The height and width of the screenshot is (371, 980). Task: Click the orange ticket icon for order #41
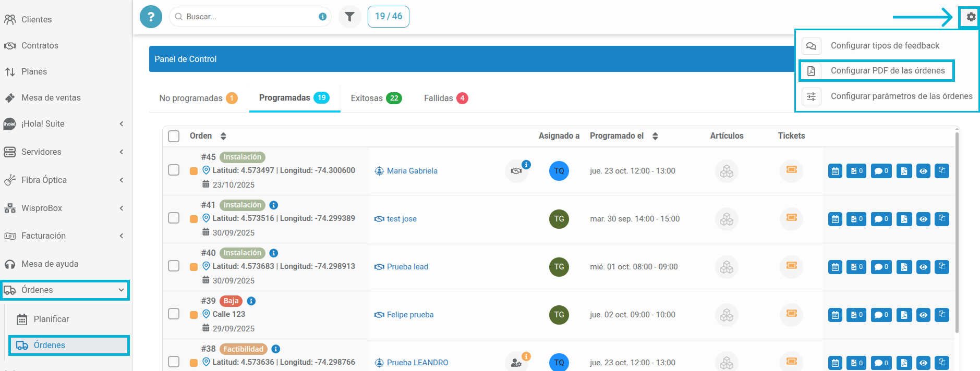click(791, 218)
